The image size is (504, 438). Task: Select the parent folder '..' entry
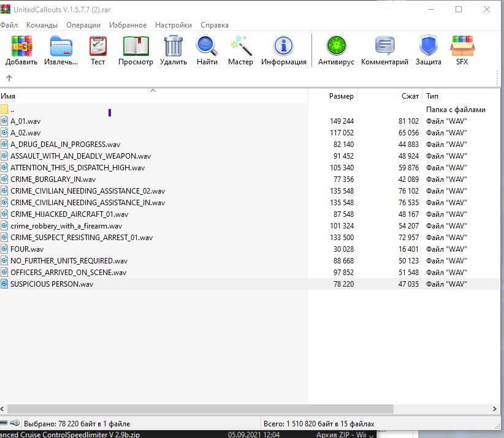[12, 110]
